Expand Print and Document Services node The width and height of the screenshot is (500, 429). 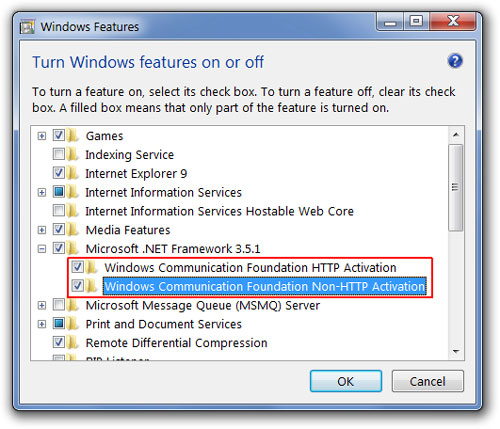pyautogui.click(x=42, y=324)
